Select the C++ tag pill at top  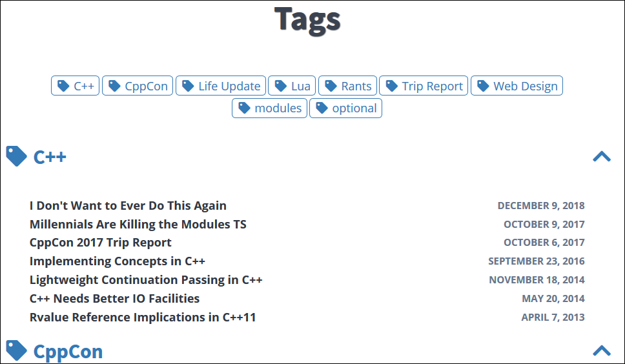pos(76,86)
